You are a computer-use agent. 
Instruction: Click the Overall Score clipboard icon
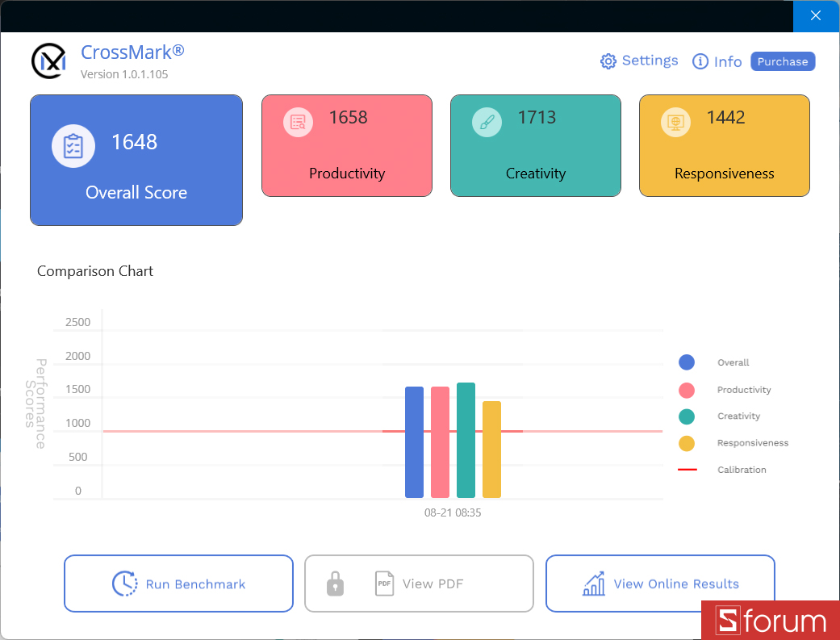73,146
